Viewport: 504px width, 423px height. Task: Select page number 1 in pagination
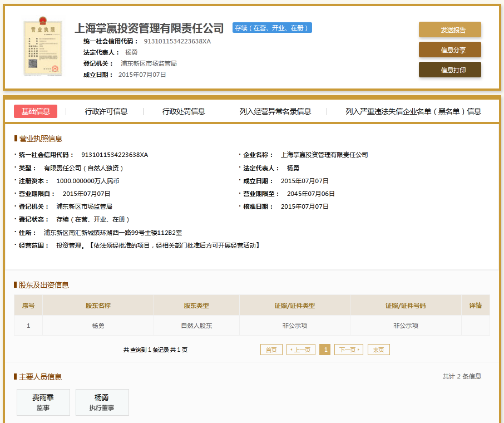tap(325, 350)
